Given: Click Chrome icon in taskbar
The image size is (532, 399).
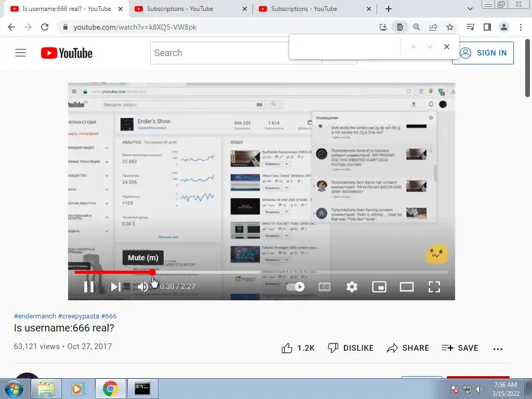Looking at the screenshot, I should coord(111,389).
